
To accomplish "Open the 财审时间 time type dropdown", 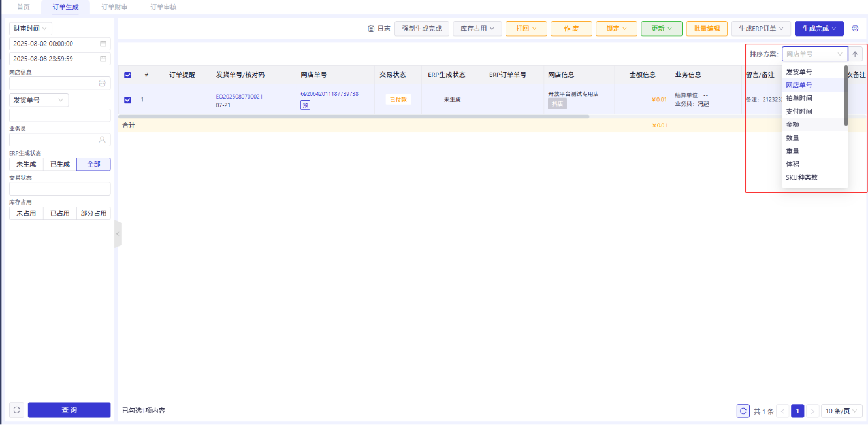I will (31, 29).
